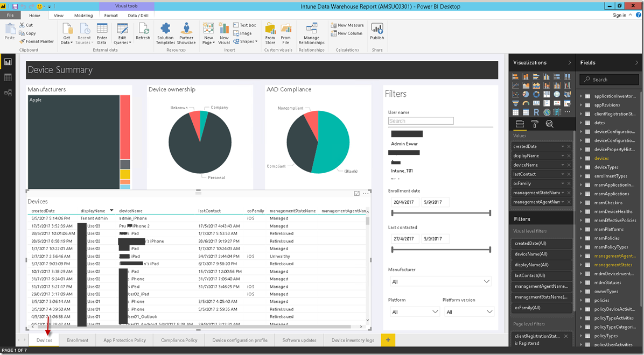The image size is (644, 355).
Task: Click Publish in the ribbon
Action: pos(377,32)
